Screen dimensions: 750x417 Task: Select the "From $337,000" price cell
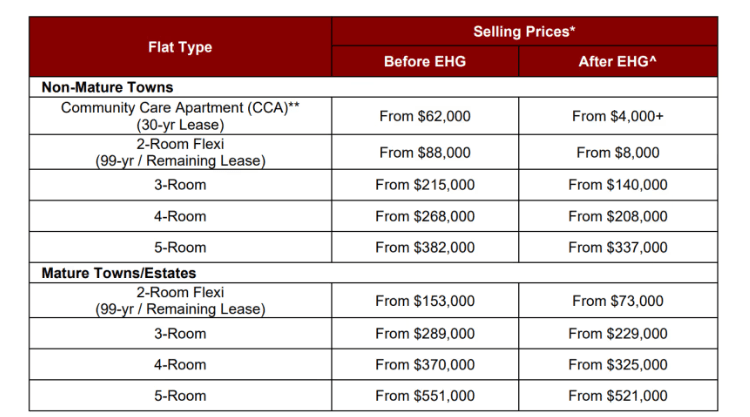pos(618,247)
